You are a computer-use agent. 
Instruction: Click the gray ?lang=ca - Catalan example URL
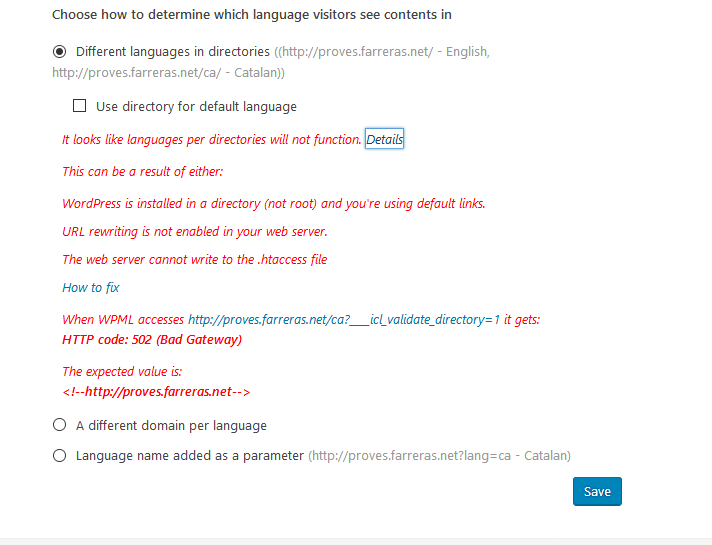coord(440,456)
